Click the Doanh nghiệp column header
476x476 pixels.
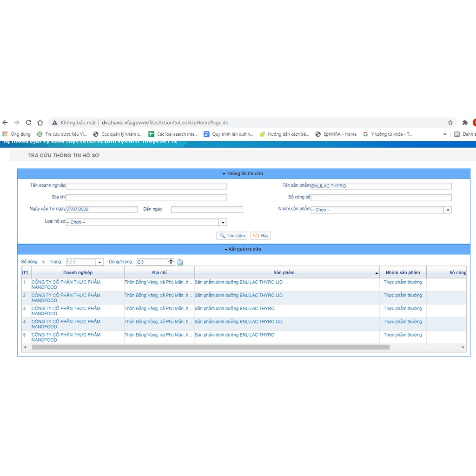pyautogui.click(x=78, y=272)
